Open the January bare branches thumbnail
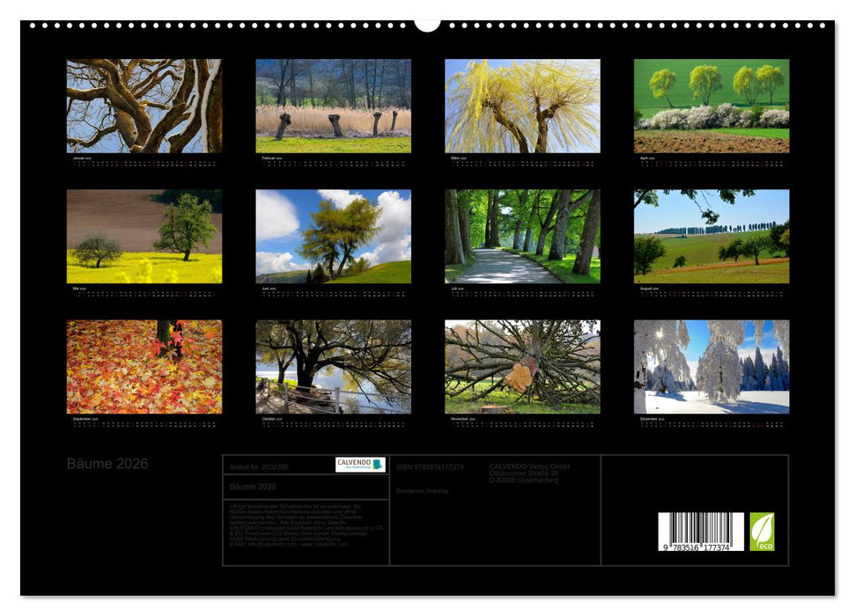Screen dimensions: 855x616 tap(144, 106)
